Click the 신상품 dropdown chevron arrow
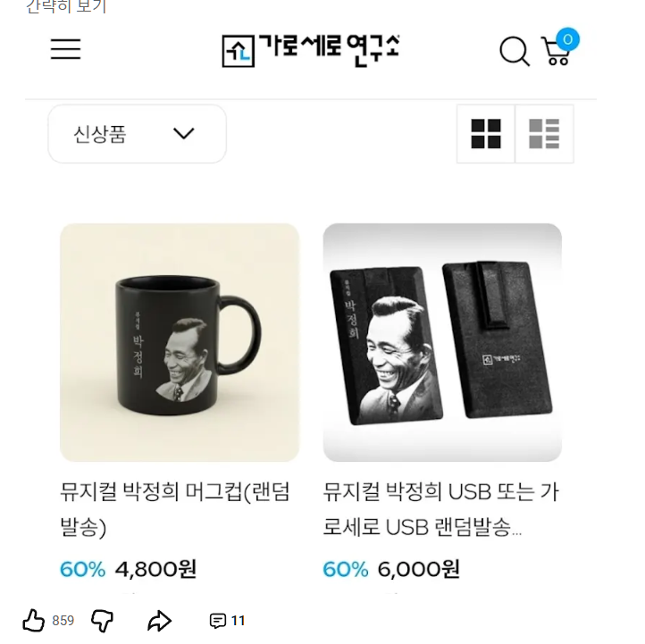Image resolution: width=645 pixels, height=644 pixels. pyautogui.click(x=183, y=134)
